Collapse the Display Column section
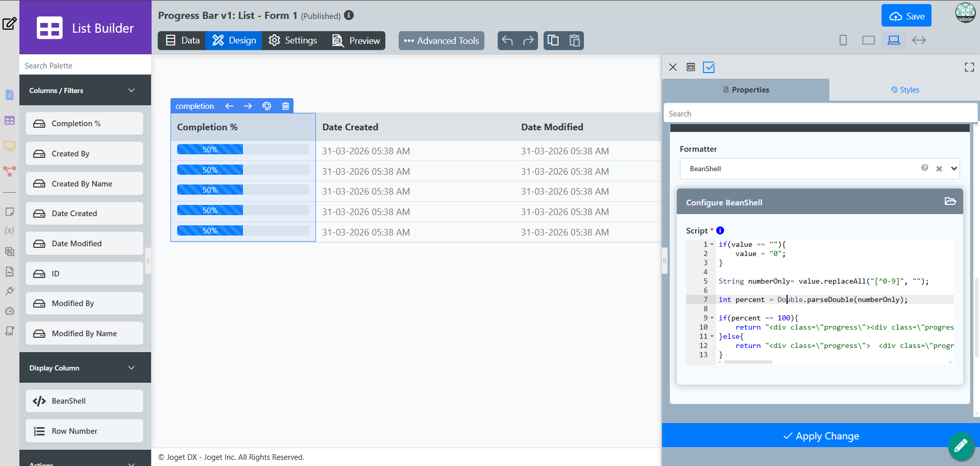Screen dimensions: 980x466 tap(132, 368)
